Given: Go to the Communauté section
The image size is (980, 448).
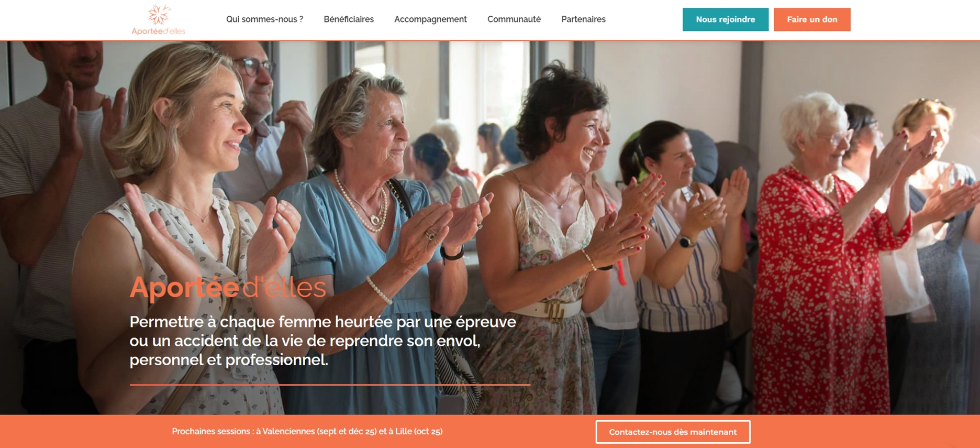Looking at the screenshot, I should (514, 19).
